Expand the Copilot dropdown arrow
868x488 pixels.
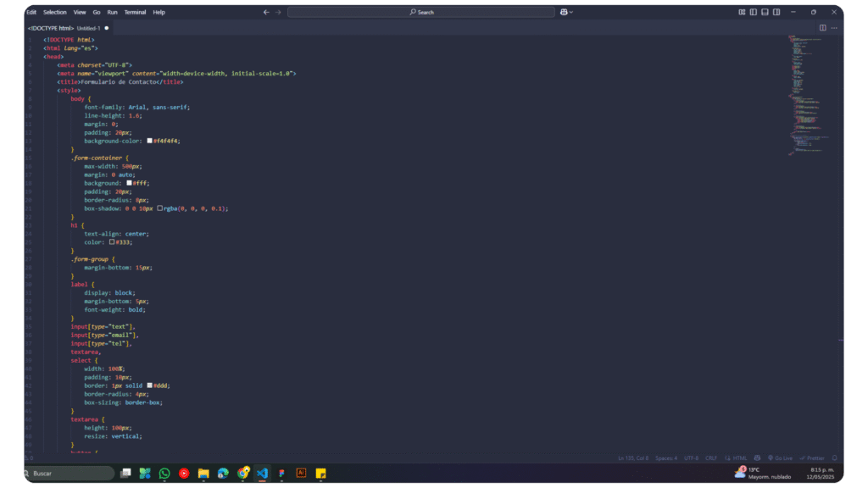571,12
